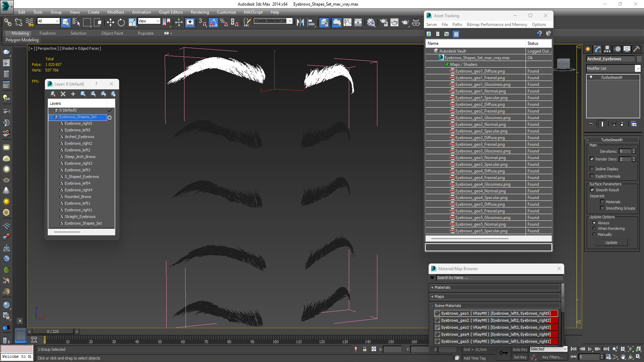Click the Align tool icon
The width and height of the screenshot is (644, 362).
[x=311, y=22]
